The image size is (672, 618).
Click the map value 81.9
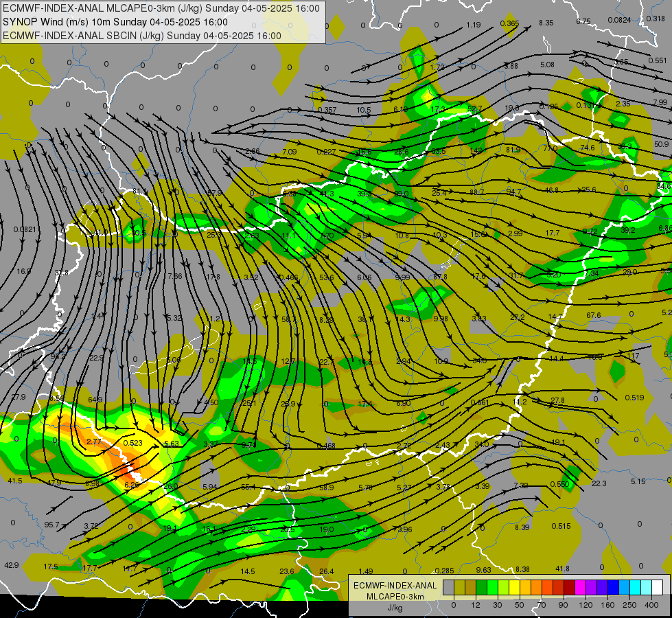click(x=513, y=150)
